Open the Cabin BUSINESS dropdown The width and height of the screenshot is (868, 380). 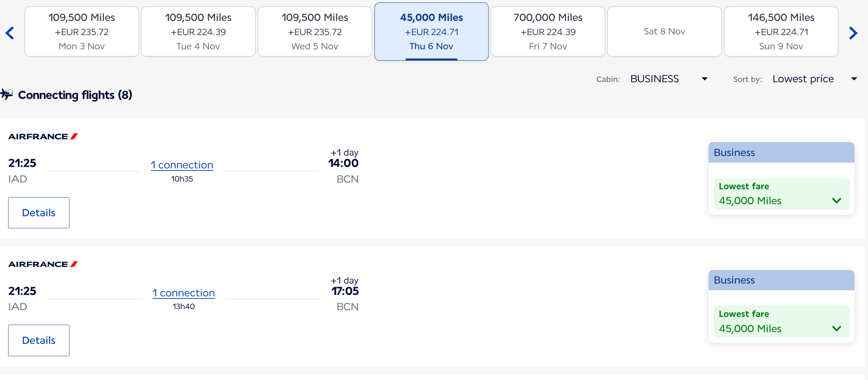point(669,79)
